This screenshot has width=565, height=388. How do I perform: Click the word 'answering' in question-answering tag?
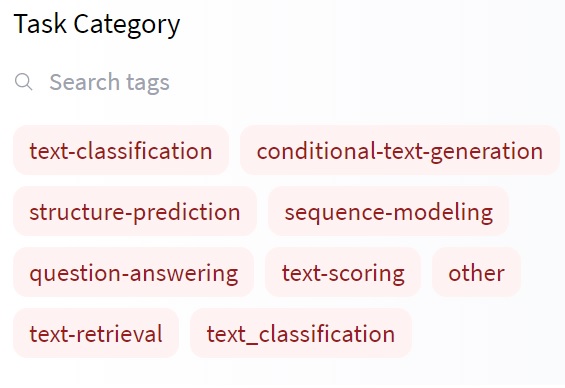(x=184, y=273)
